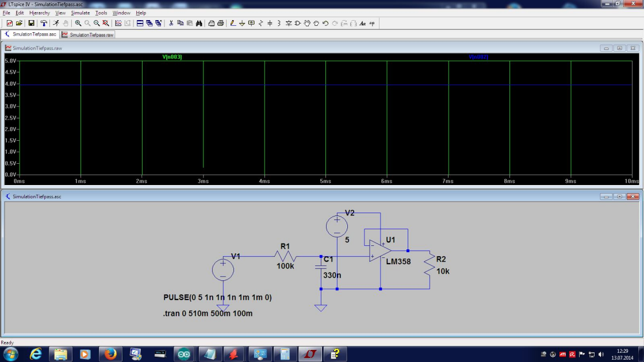
Task: Click the Zoom Full Extents icon
Action: (106, 24)
